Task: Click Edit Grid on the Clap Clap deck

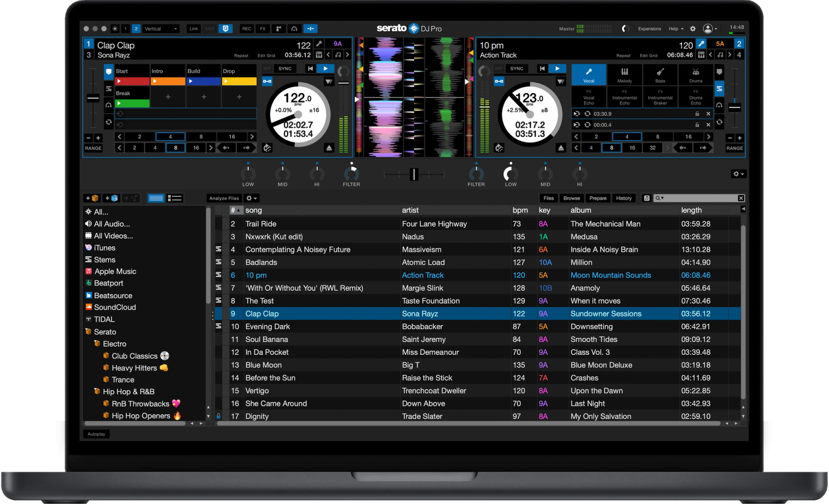Action: coord(266,55)
